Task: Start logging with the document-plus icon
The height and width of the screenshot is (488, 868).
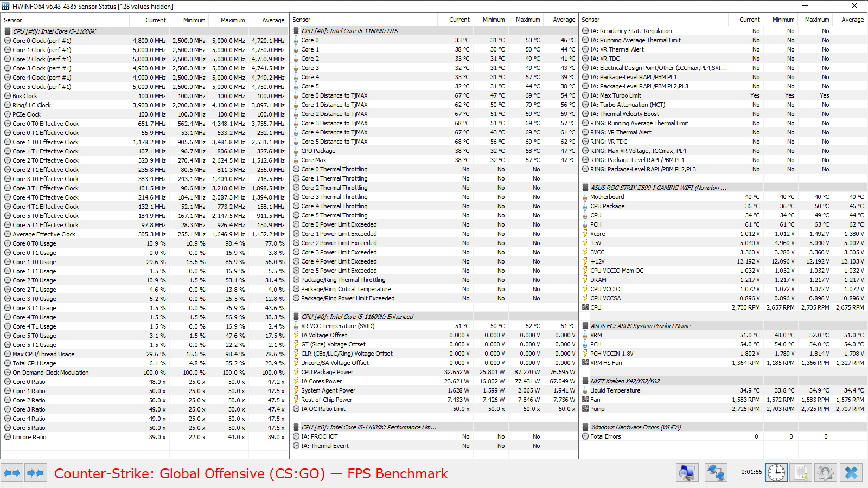Action: tap(801, 473)
